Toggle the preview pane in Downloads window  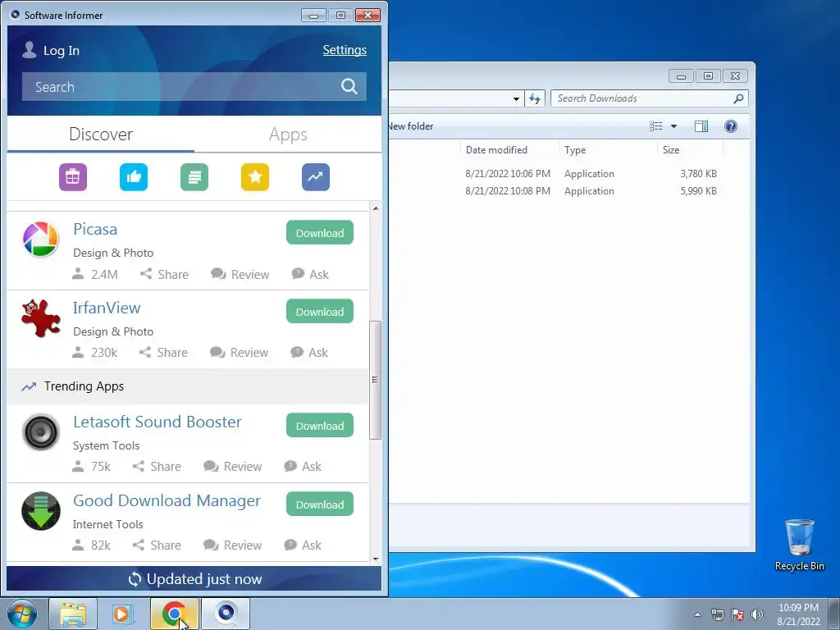click(701, 126)
